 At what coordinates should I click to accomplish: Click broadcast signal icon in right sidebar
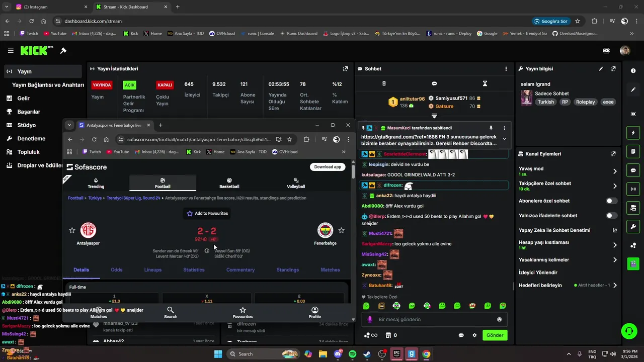(633, 189)
